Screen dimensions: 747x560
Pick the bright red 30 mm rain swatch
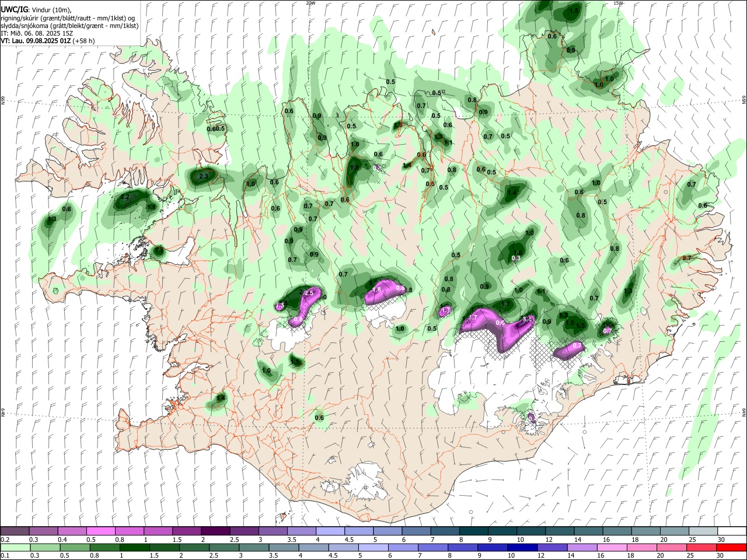click(x=731, y=547)
